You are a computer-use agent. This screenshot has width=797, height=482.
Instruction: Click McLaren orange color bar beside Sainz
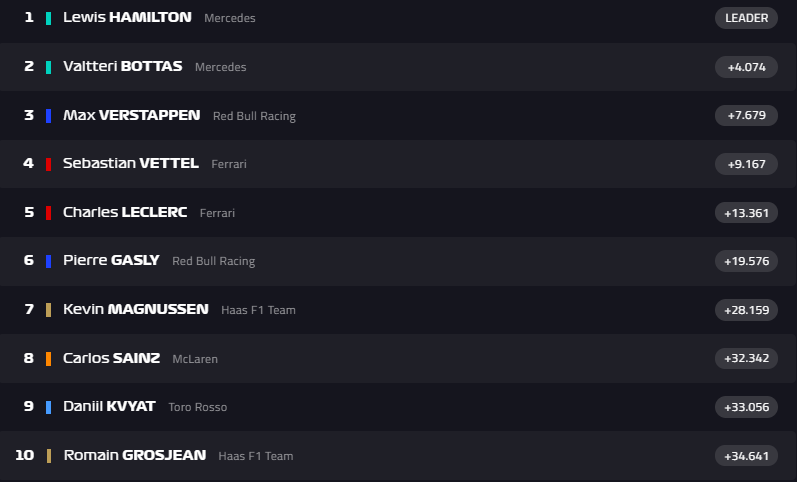click(48, 359)
